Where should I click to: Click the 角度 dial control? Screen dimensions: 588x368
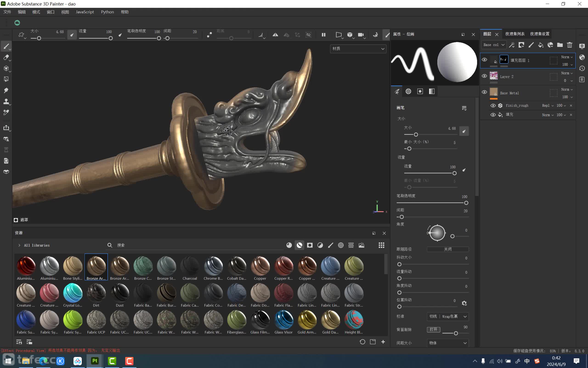[437, 233]
